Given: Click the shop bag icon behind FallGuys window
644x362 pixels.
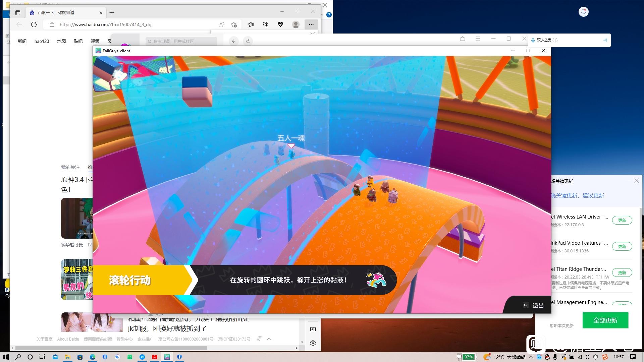Looking at the screenshot, I should pos(463,39).
